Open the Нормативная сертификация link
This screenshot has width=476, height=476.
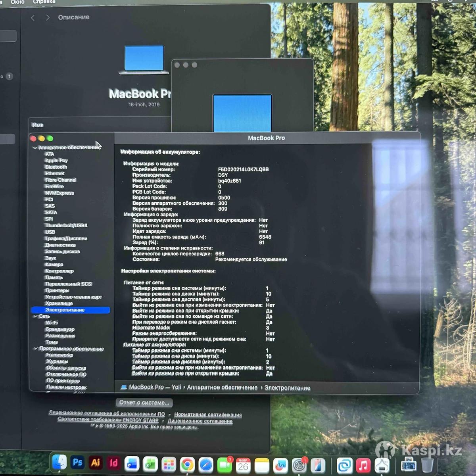[208, 415]
